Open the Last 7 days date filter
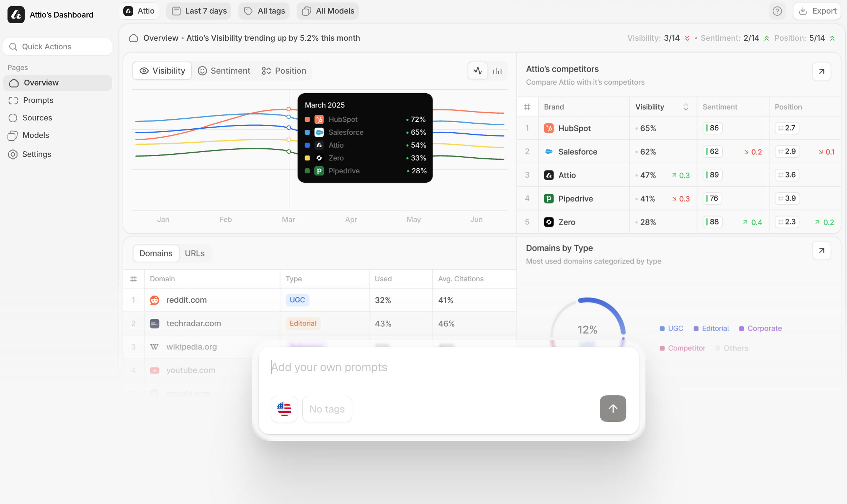This screenshot has height=504, width=847. click(x=199, y=11)
